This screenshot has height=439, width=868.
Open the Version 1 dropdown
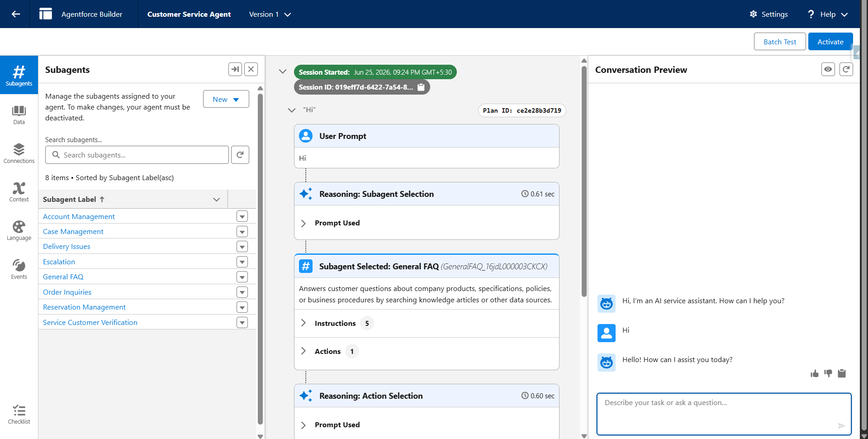[270, 14]
